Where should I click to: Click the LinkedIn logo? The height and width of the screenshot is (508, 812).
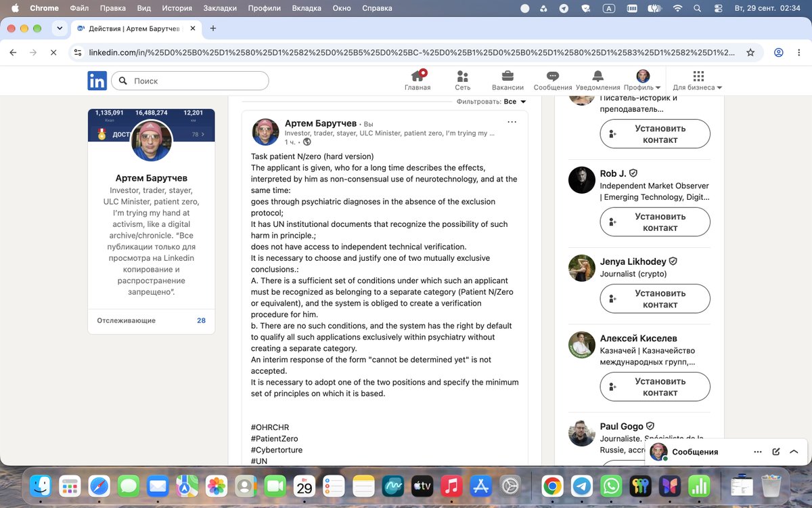point(97,81)
